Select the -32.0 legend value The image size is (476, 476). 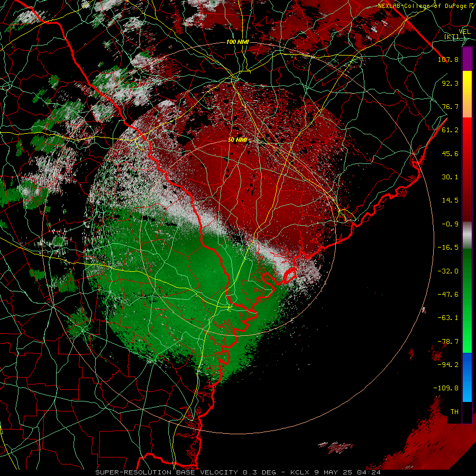448,271
